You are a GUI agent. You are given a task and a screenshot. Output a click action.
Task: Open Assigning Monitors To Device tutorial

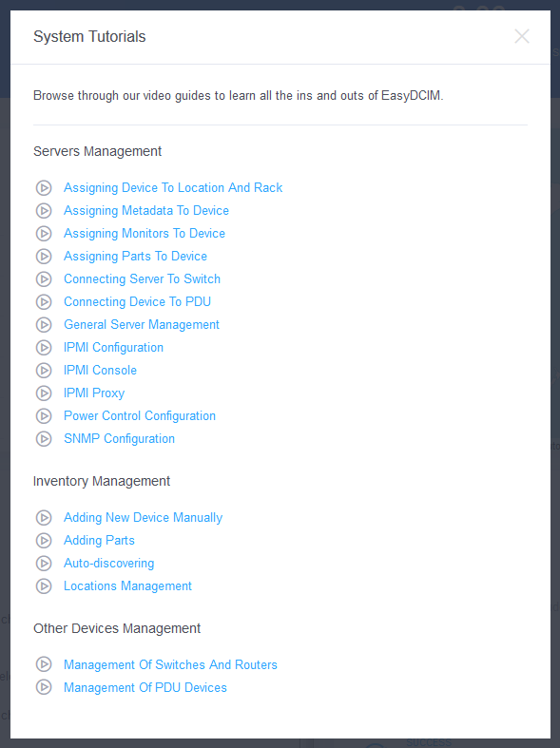coord(145,233)
